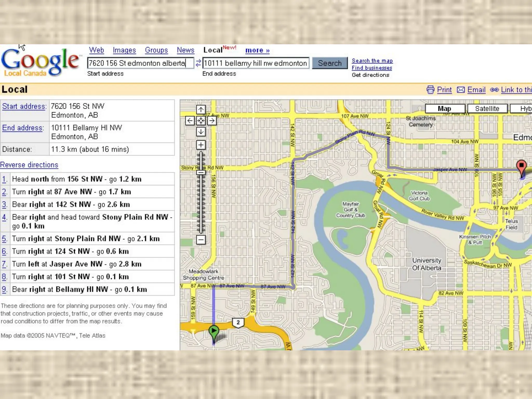Zoom out with the minus button

[201, 239]
